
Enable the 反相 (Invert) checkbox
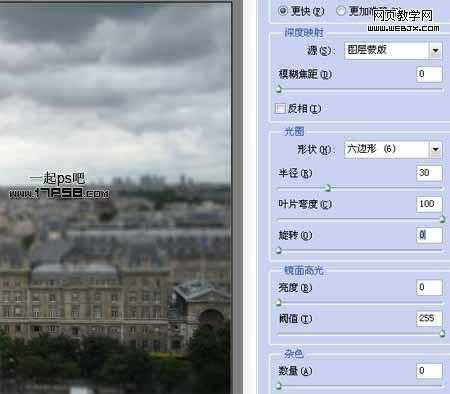(280, 108)
